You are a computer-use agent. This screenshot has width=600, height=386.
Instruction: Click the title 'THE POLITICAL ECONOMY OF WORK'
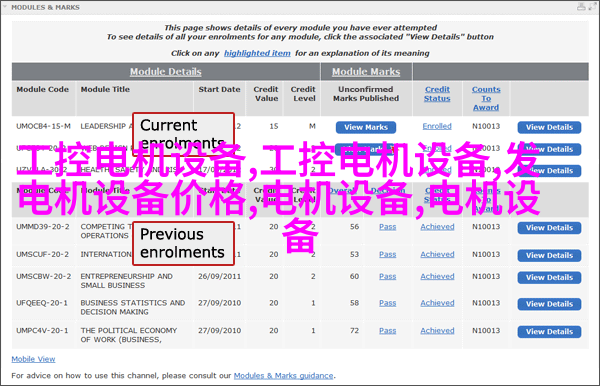[x=129, y=335]
